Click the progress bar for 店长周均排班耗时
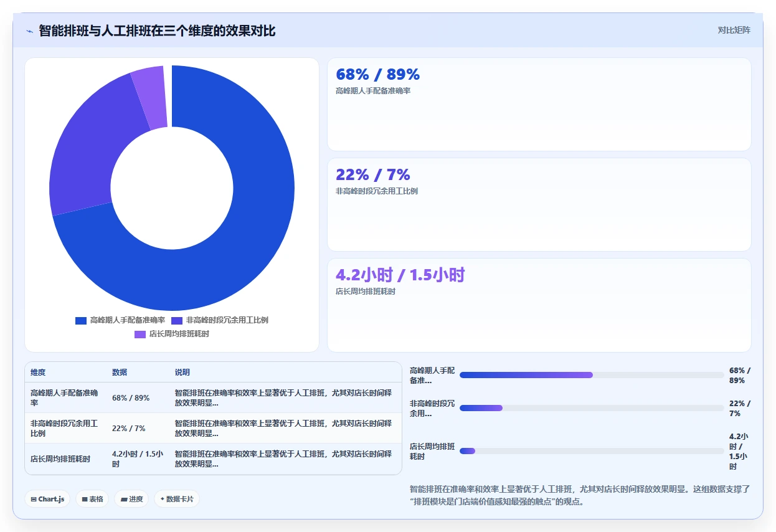The width and height of the screenshot is (776, 532). 592,451
